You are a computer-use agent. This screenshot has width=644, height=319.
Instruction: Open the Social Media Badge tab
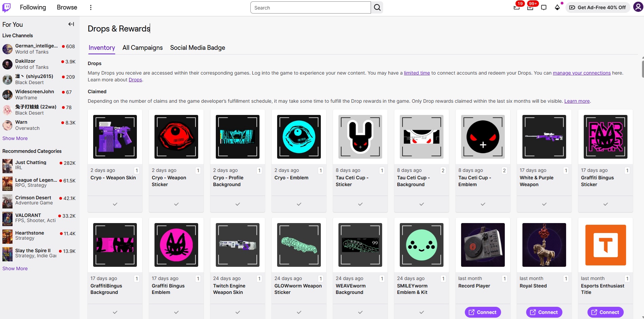(x=198, y=48)
